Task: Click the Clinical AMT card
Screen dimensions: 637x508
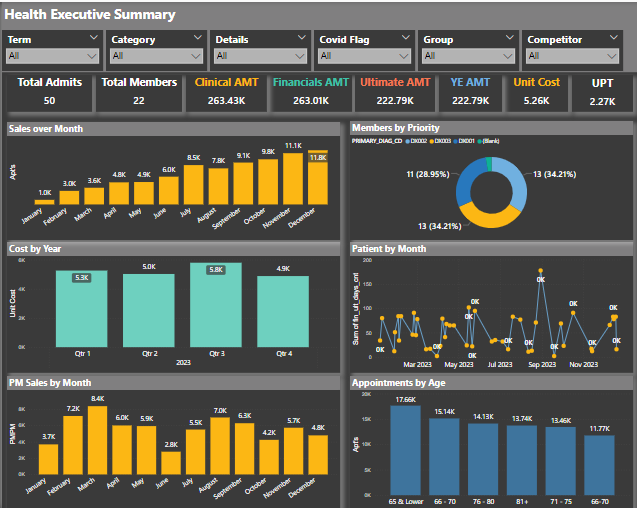Action: [x=226, y=92]
